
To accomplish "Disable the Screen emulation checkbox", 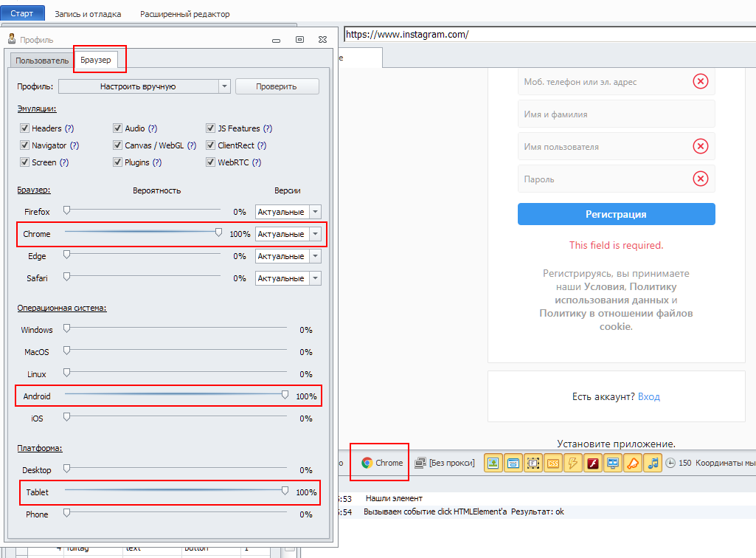I will [24, 162].
